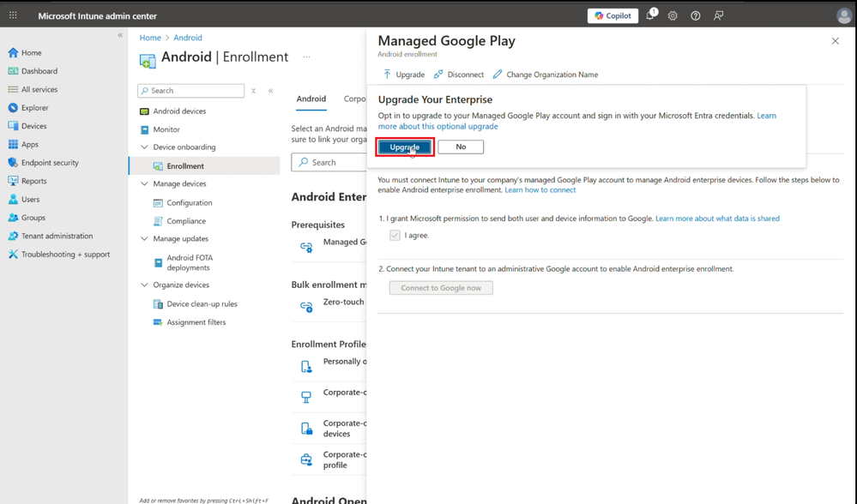Click the Home breadcrumb link
The width and height of the screenshot is (857, 504).
click(x=150, y=38)
